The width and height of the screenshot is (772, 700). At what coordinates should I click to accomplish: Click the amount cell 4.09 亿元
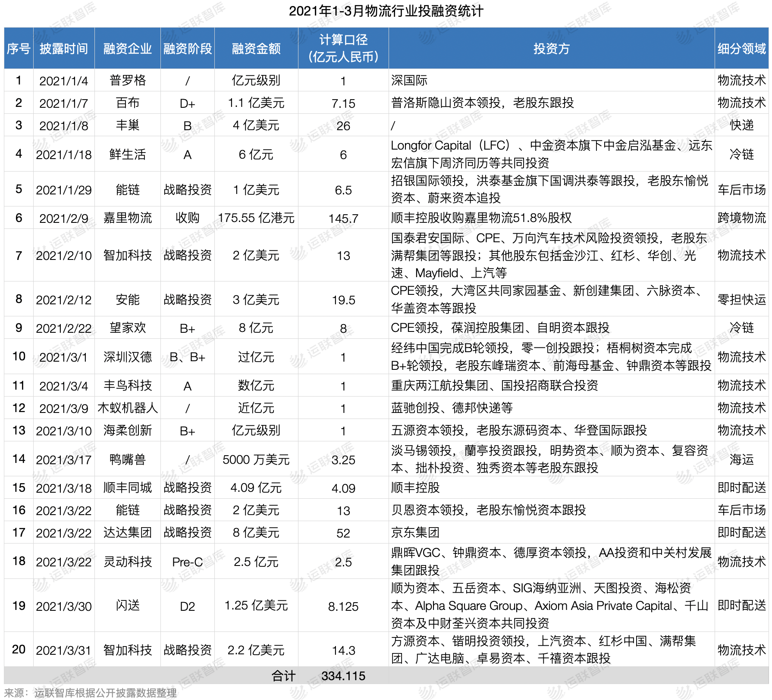(x=256, y=488)
